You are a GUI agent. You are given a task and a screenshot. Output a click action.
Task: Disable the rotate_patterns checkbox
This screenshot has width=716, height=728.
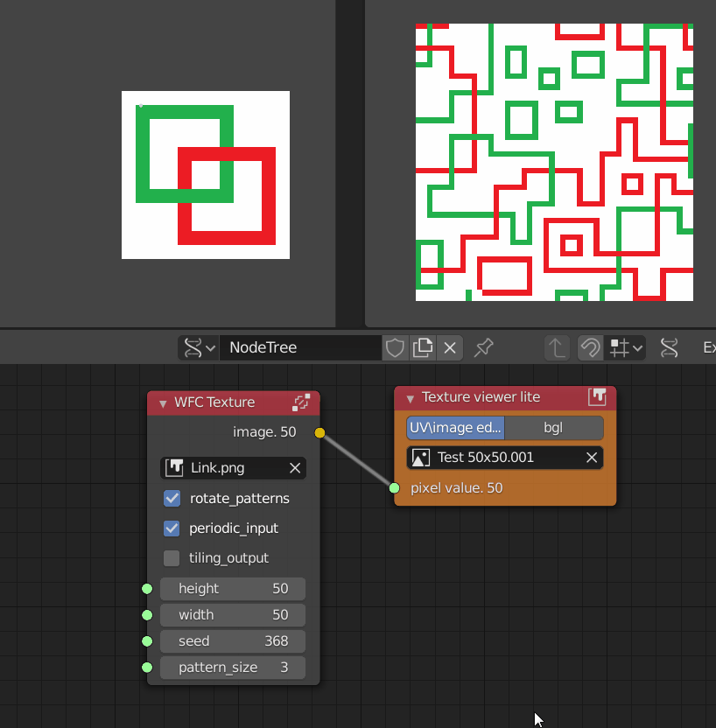[172, 499]
